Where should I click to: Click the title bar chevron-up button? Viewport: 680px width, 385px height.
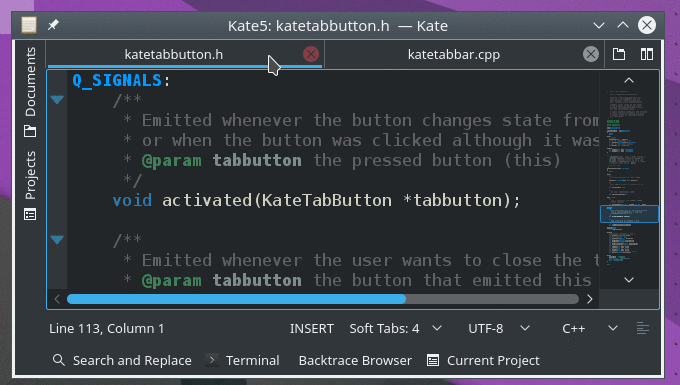pos(623,25)
